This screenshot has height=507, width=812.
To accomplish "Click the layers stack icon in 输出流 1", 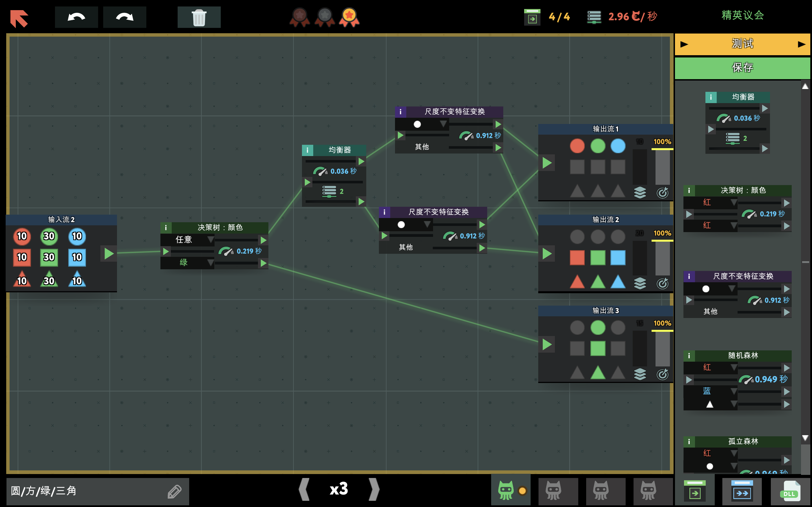I will tap(640, 192).
